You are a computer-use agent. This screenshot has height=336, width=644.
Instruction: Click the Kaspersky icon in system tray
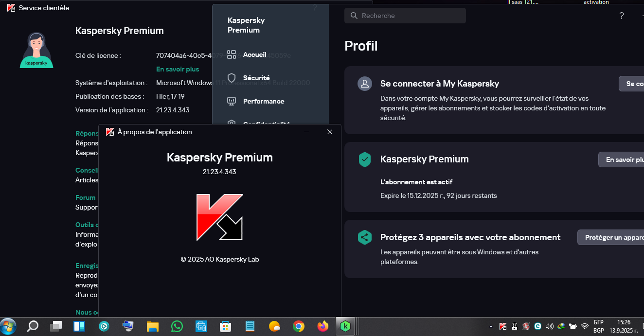coord(503,326)
